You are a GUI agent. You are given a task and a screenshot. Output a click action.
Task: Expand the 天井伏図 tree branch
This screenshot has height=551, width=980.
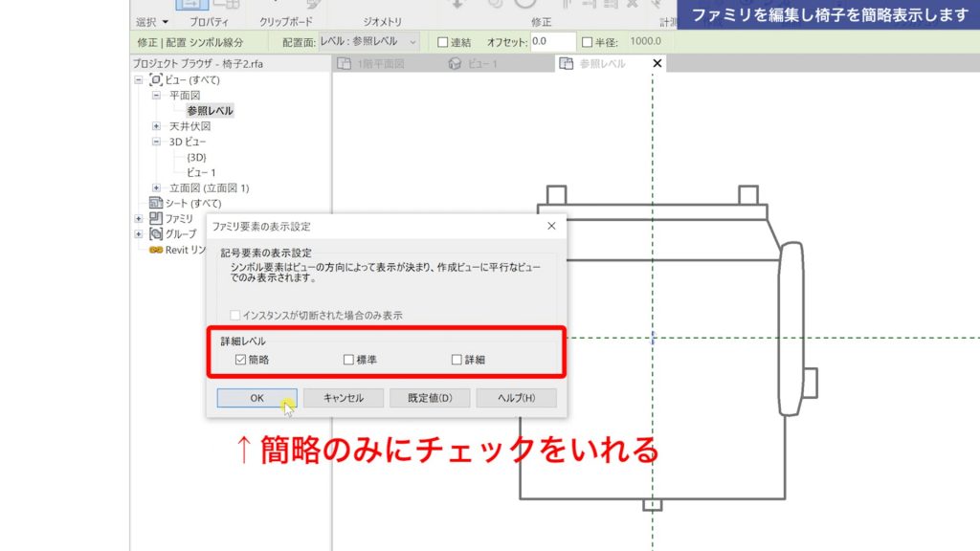[x=157, y=124]
